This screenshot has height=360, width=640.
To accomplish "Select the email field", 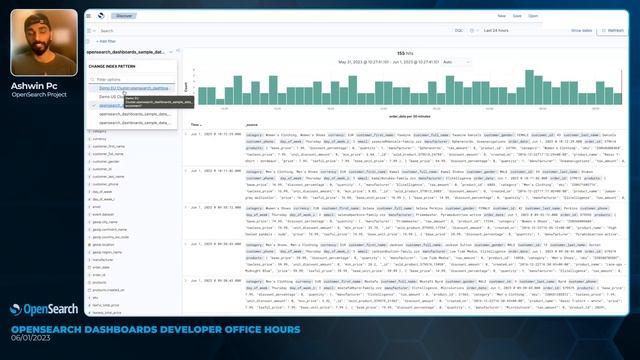I will coord(97,207).
